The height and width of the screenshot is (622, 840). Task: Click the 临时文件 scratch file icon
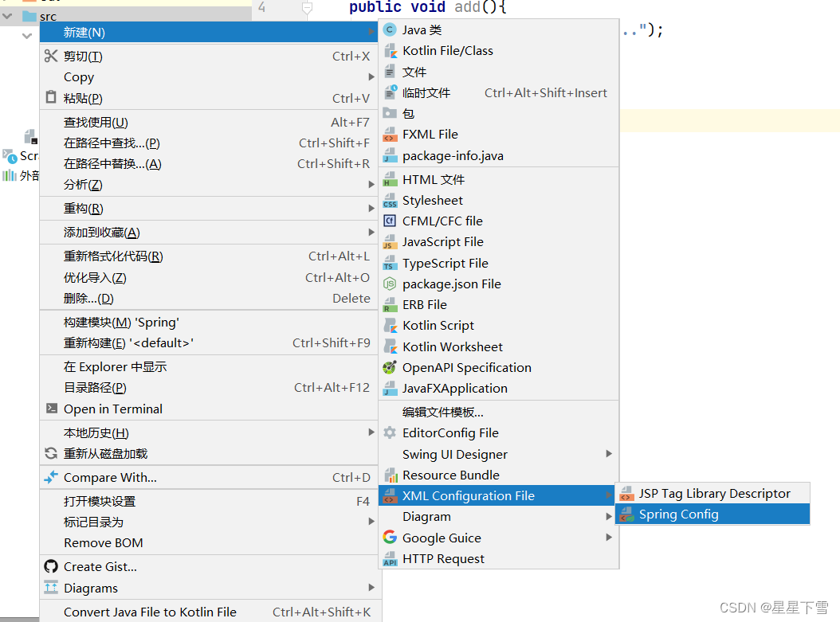[390, 92]
